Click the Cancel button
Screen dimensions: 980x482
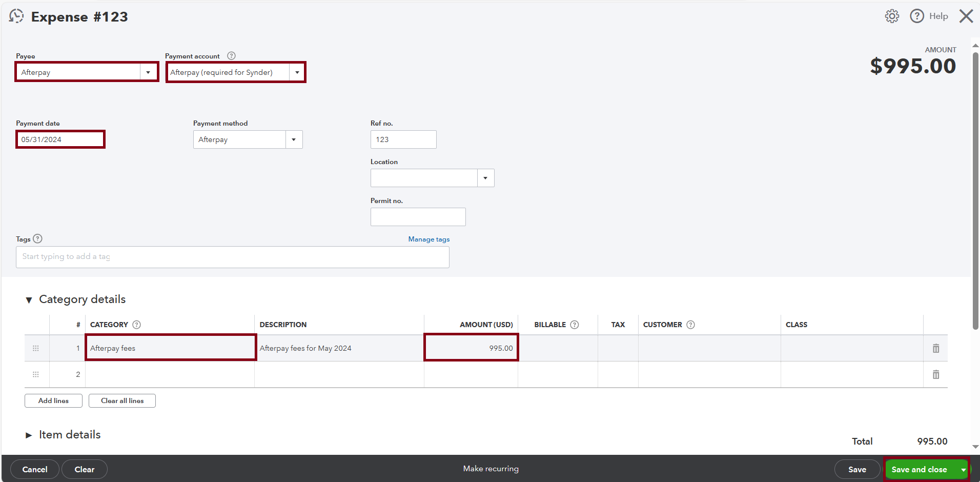click(35, 469)
